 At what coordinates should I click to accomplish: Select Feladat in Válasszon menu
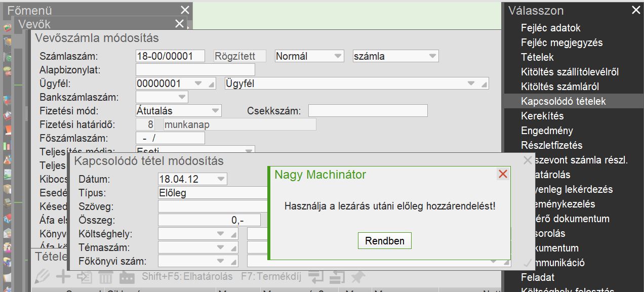click(x=537, y=277)
